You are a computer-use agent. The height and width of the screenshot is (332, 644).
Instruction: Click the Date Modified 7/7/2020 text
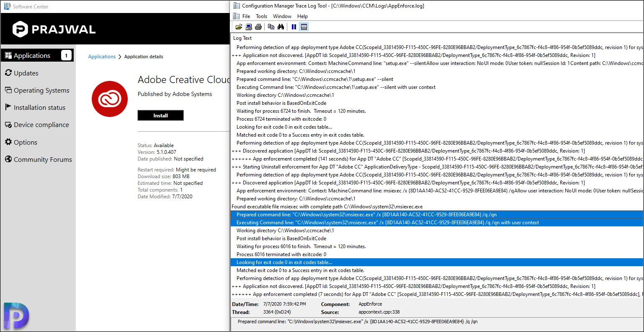click(165, 197)
